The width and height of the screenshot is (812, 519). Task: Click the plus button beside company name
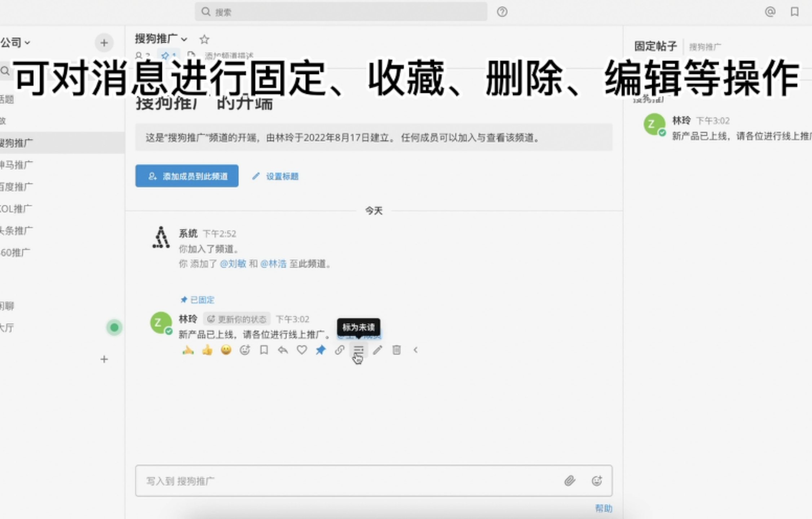(x=104, y=43)
